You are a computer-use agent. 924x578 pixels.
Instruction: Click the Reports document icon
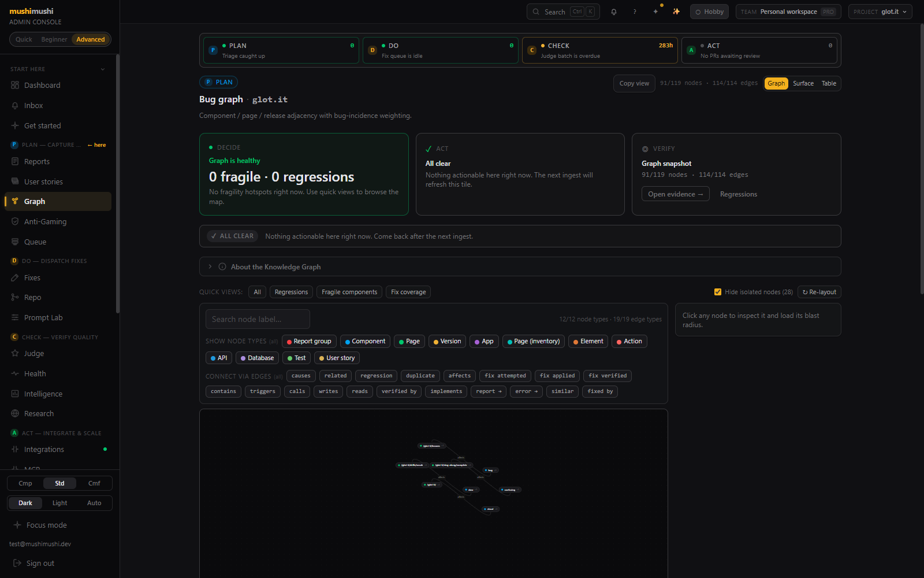[15, 161]
